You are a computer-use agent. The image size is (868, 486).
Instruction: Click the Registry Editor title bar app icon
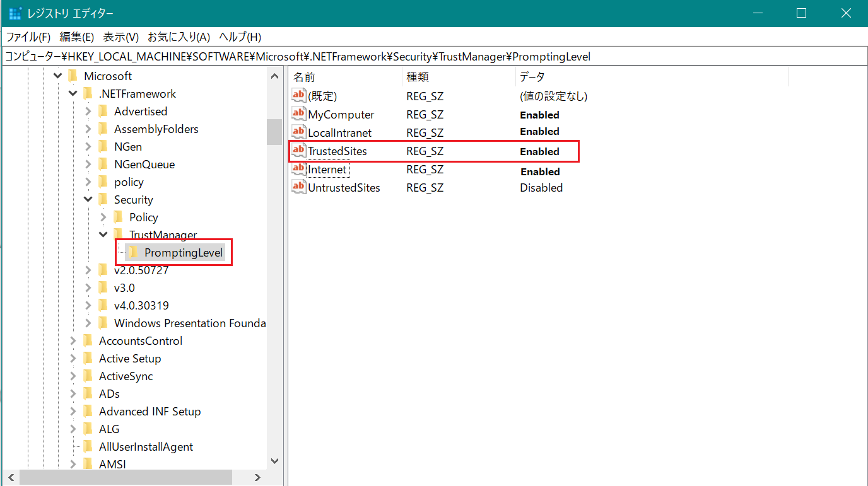click(x=15, y=13)
